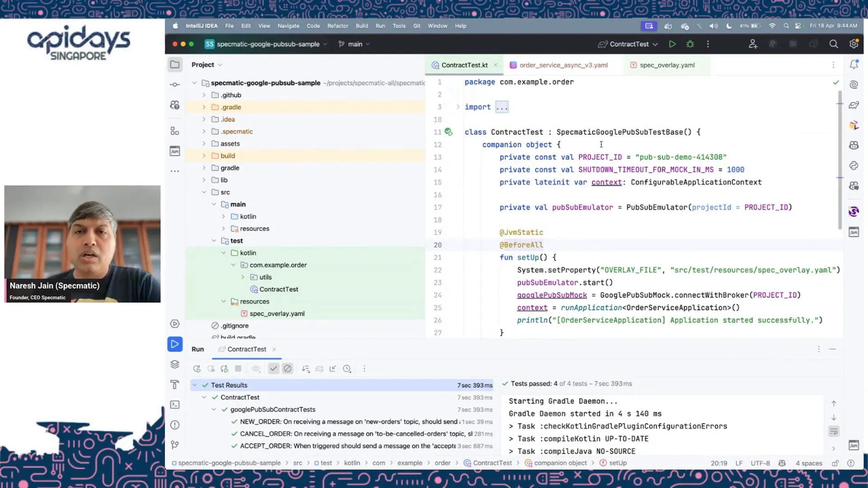Run ContractTest with the green play button
The width and height of the screenshot is (868, 488).
point(672,44)
